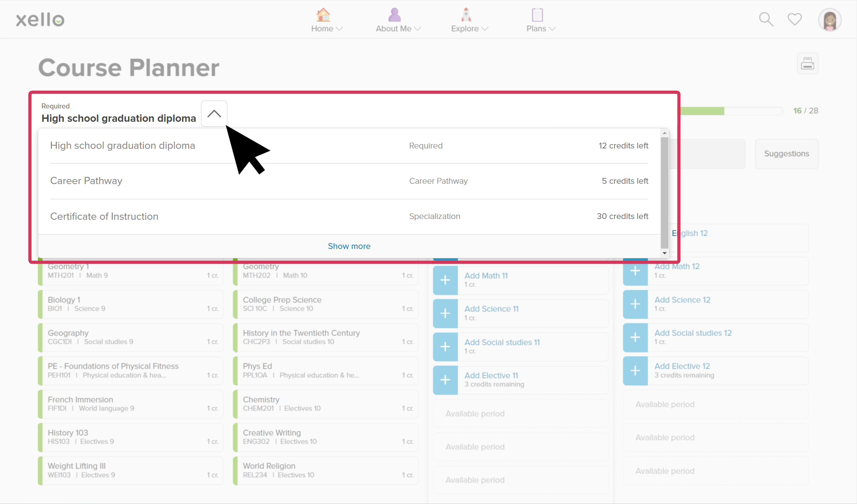
Task: Click the plus icon to Add Elective 12
Action: click(x=635, y=370)
